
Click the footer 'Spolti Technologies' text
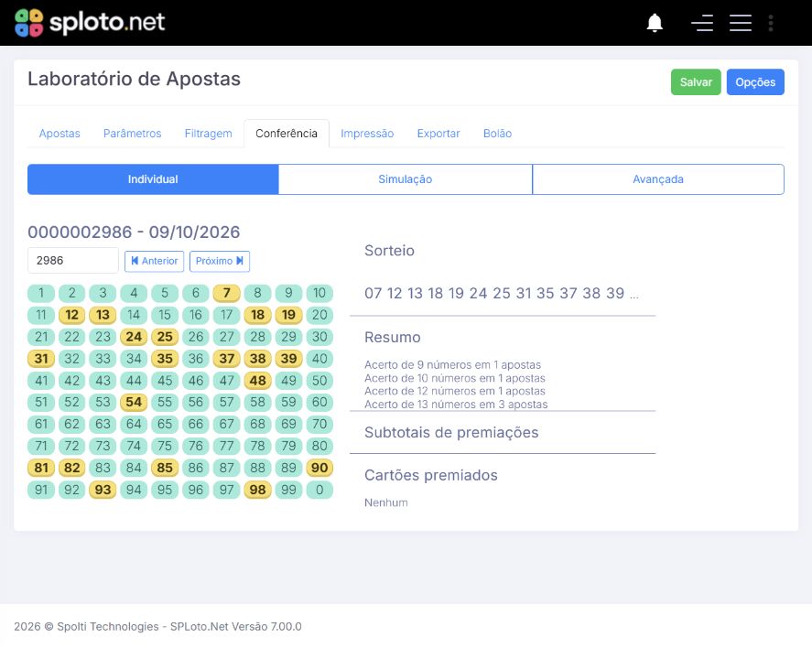tap(108, 626)
